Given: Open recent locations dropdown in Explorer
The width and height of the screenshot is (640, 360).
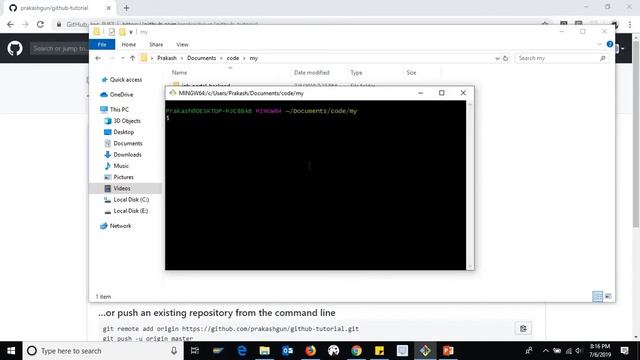Looking at the screenshot, I should point(123,58).
